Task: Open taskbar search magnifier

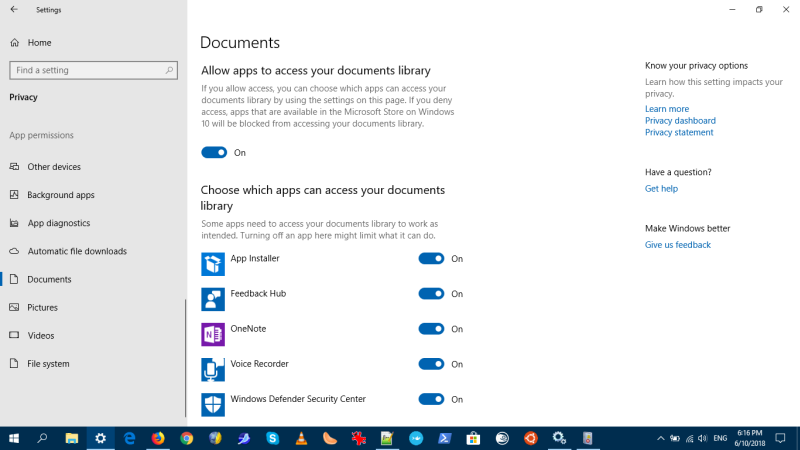Action: click(x=42, y=438)
